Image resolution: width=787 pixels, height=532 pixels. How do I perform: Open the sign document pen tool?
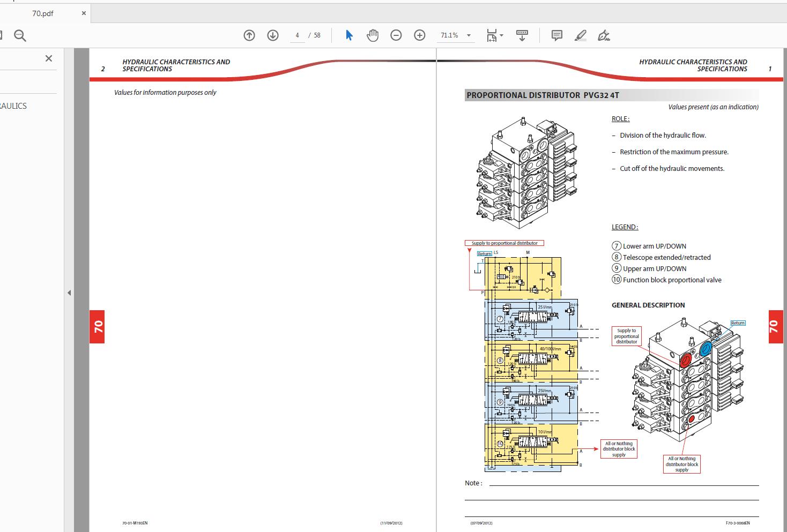tap(604, 35)
